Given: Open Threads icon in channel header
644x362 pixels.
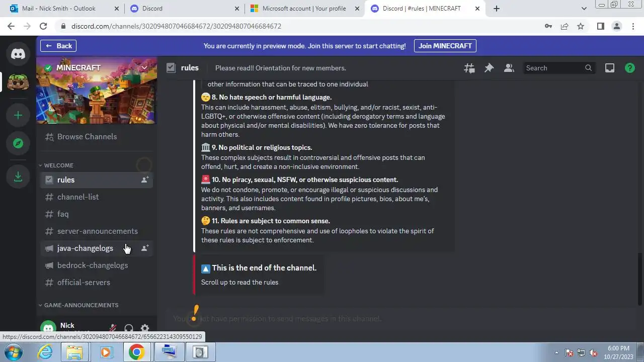Looking at the screenshot, I should (469, 68).
